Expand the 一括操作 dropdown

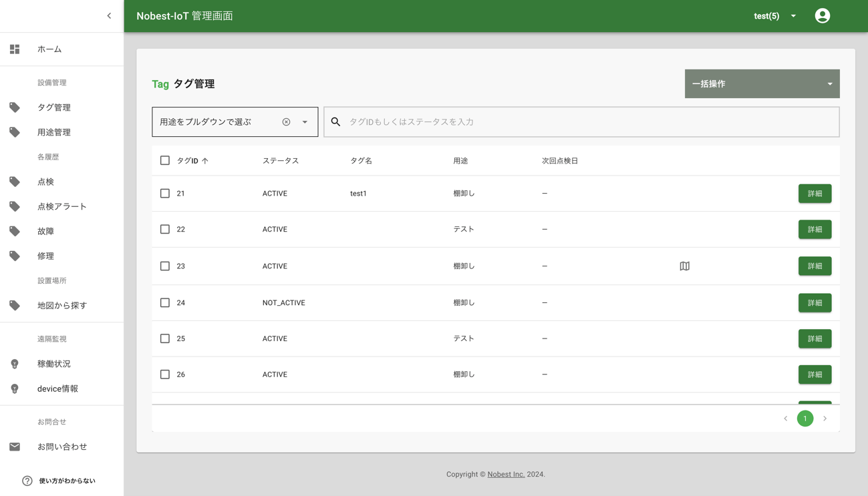(762, 83)
